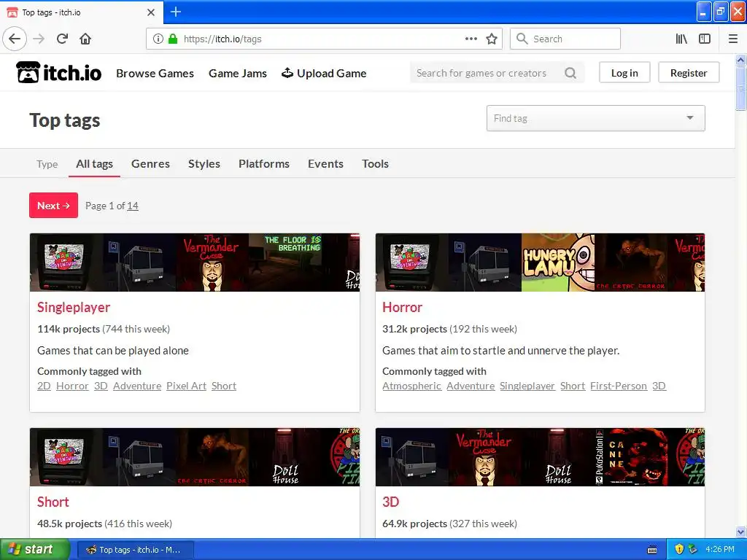This screenshot has height=560, width=747.
Task: Click the 4:26 PM system clock
Action: [720, 549]
